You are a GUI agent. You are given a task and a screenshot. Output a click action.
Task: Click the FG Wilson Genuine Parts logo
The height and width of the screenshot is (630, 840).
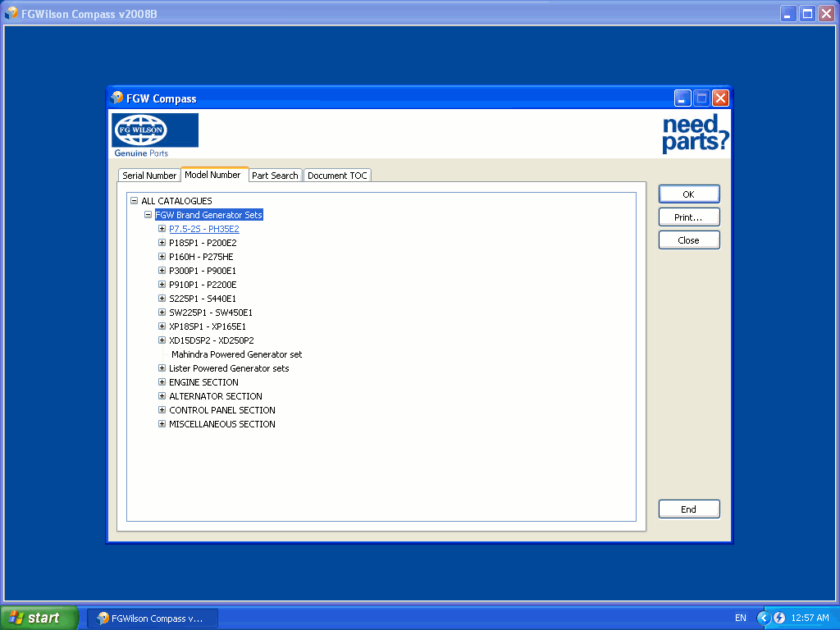click(155, 135)
